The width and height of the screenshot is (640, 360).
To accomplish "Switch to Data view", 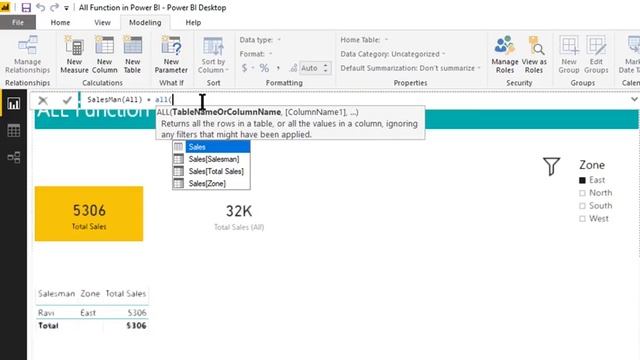I will (13, 131).
